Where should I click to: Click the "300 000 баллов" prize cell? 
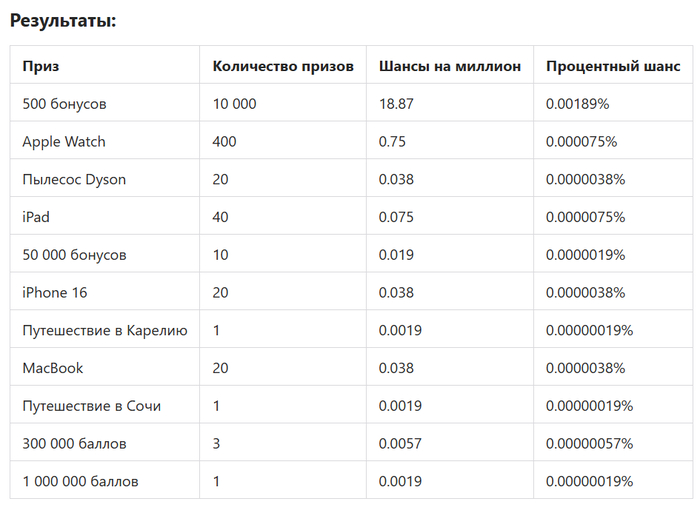73,443
